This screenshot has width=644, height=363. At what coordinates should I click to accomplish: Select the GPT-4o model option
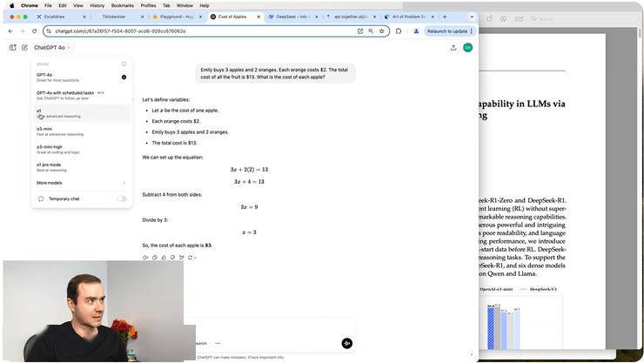[81, 77]
